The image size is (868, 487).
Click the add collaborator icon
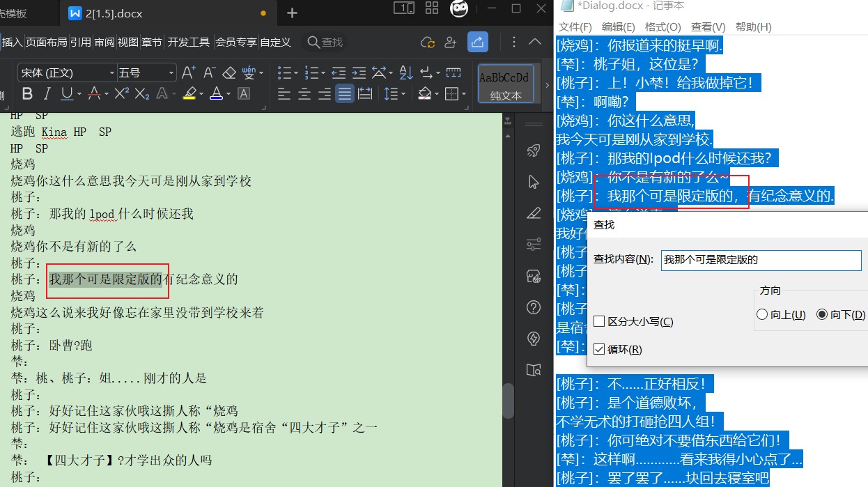(450, 42)
